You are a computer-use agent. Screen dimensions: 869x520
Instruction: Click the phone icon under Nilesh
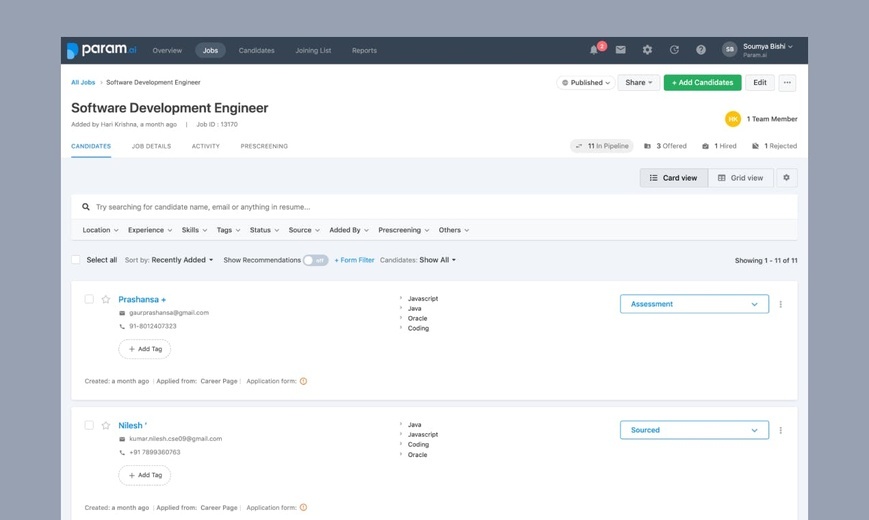[x=122, y=453]
